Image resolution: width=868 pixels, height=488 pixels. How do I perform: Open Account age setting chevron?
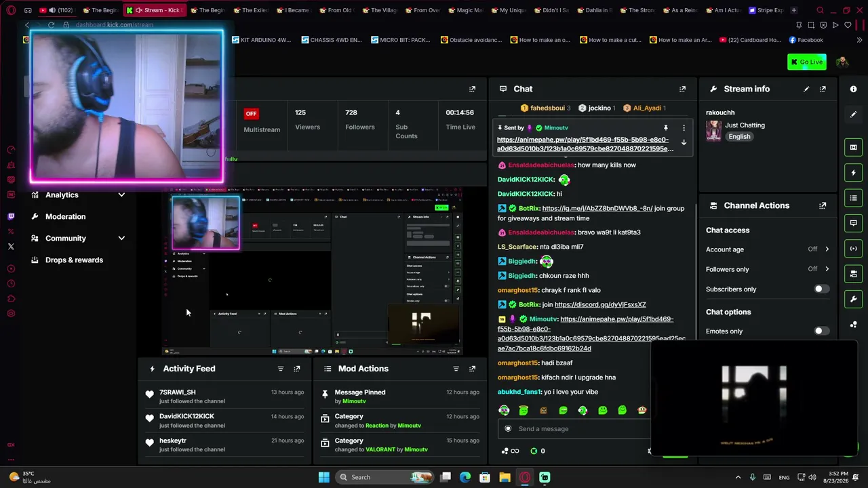coord(827,249)
